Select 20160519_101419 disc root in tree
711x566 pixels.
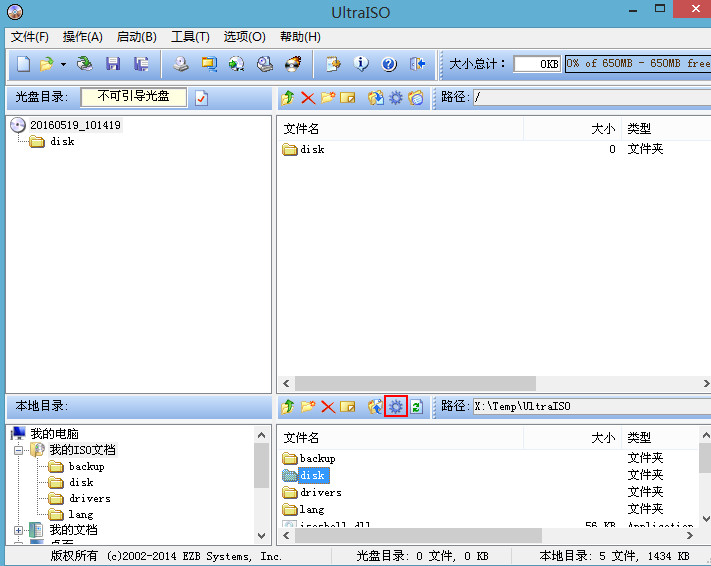(75, 125)
